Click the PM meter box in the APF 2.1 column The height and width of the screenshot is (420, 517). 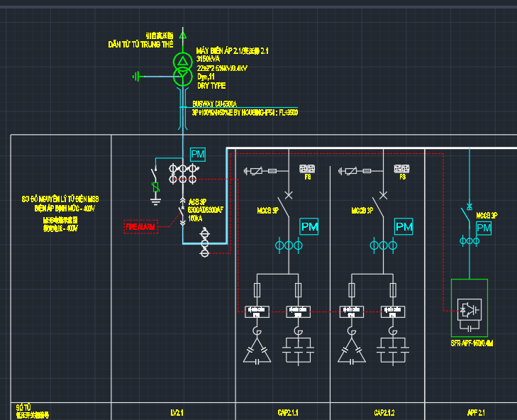pyautogui.click(x=484, y=228)
